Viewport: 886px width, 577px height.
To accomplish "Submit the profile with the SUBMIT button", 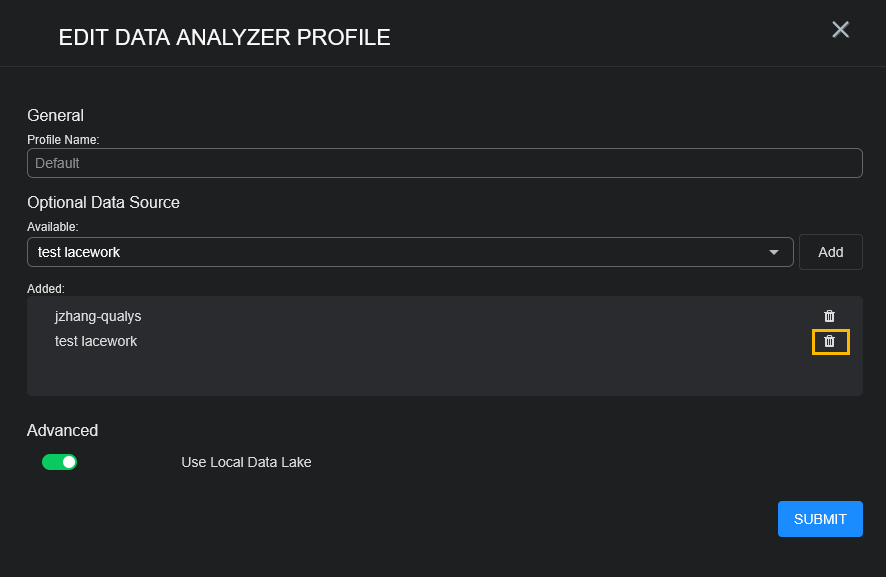I will point(820,519).
